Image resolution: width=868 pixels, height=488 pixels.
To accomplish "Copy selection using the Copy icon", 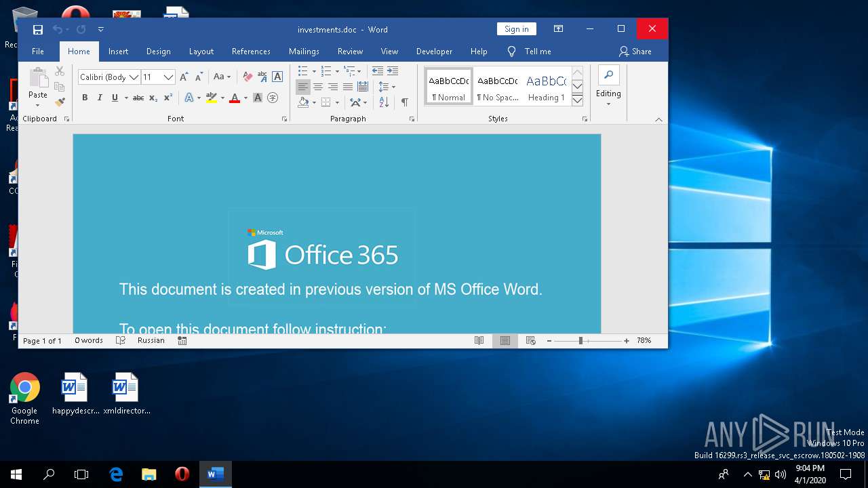I will [x=60, y=87].
